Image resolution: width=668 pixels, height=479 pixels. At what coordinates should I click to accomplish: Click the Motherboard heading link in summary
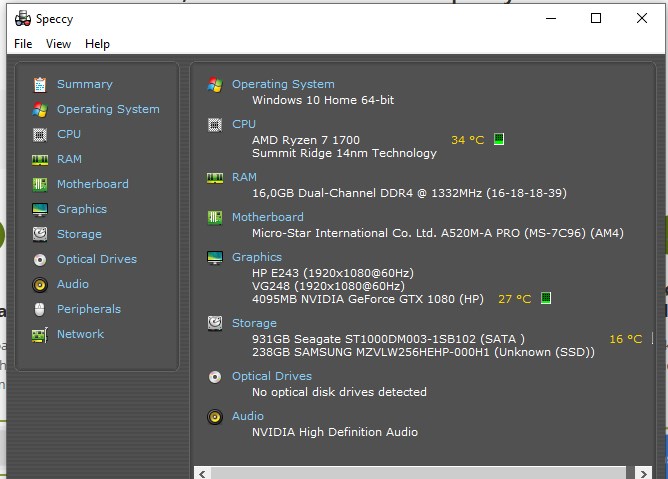point(268,217)
